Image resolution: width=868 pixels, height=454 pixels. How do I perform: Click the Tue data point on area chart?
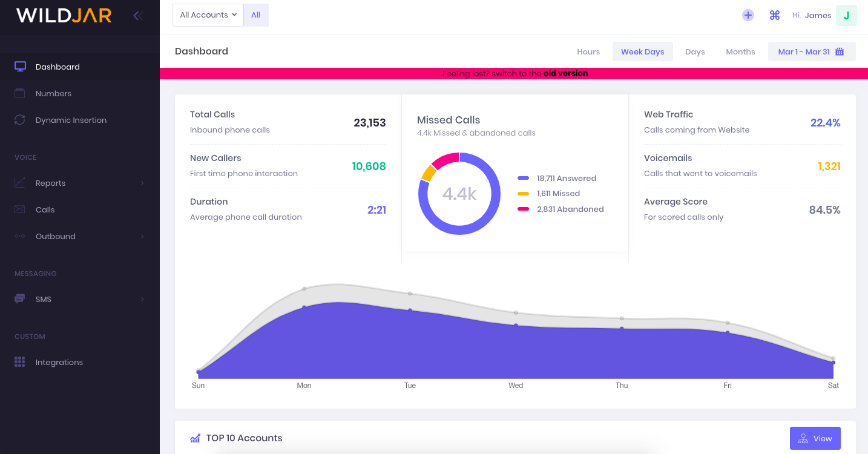pos(410,311)
